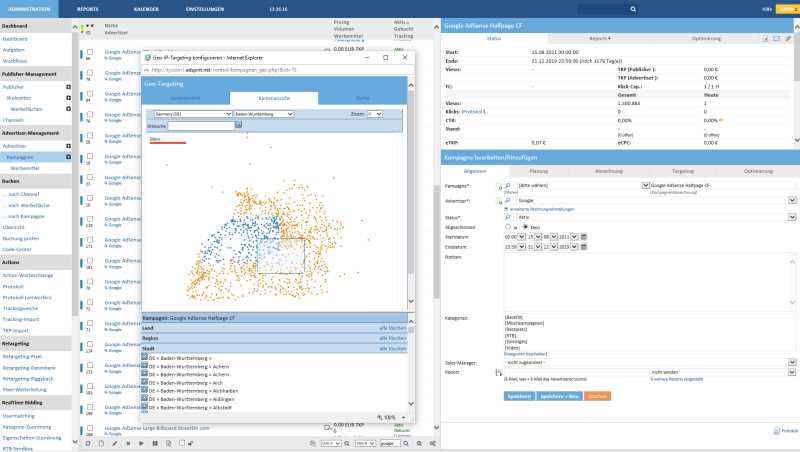Remove the Baden-Württemberg > Aichhalden entry icon
This screenshot has height=452, width=800.
point(144,390)
